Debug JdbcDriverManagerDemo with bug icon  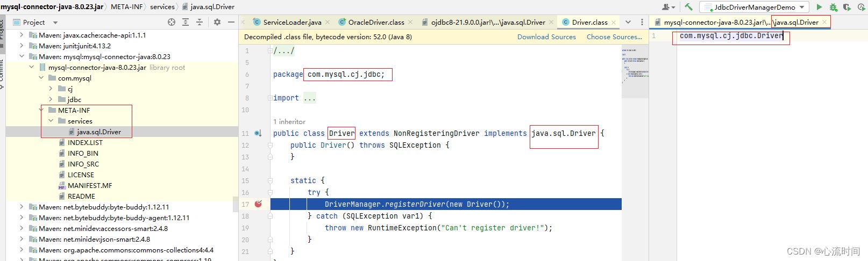coord(833,7)
